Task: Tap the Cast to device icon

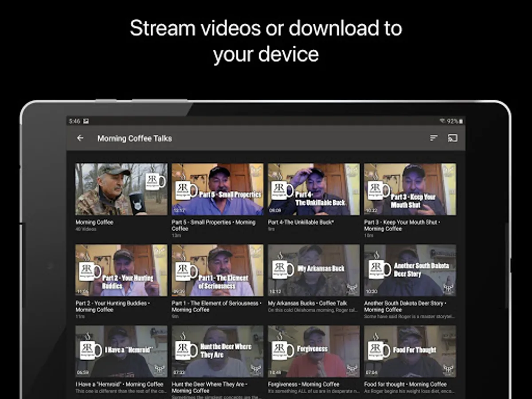Action: tap(453, 138)
